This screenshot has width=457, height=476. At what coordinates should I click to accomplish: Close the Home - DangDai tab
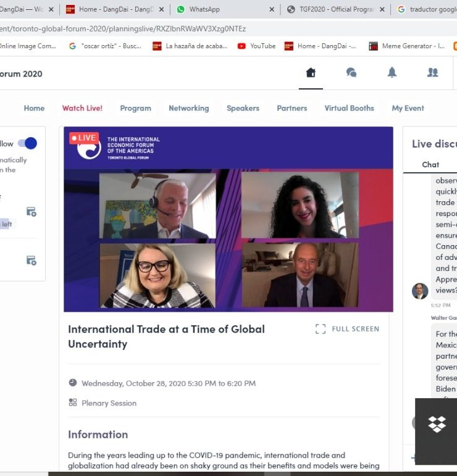click(x=162, y=9)
